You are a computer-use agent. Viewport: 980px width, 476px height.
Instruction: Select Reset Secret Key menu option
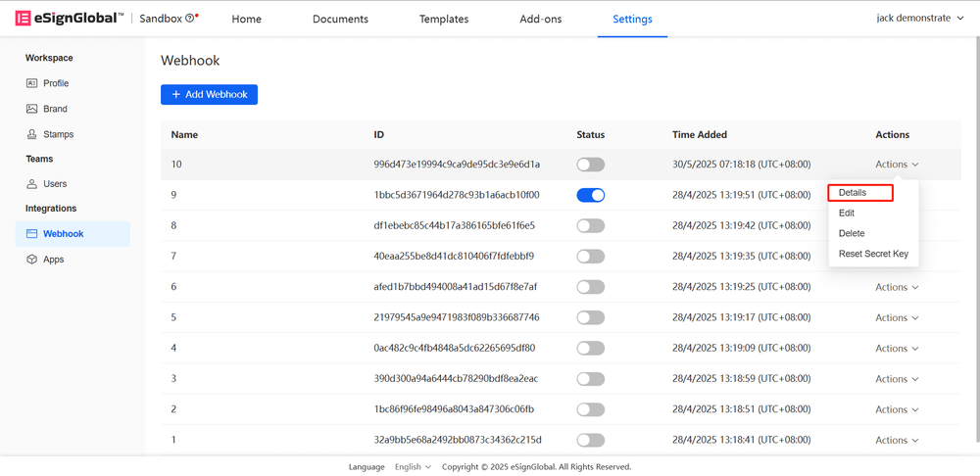(873, 254)
